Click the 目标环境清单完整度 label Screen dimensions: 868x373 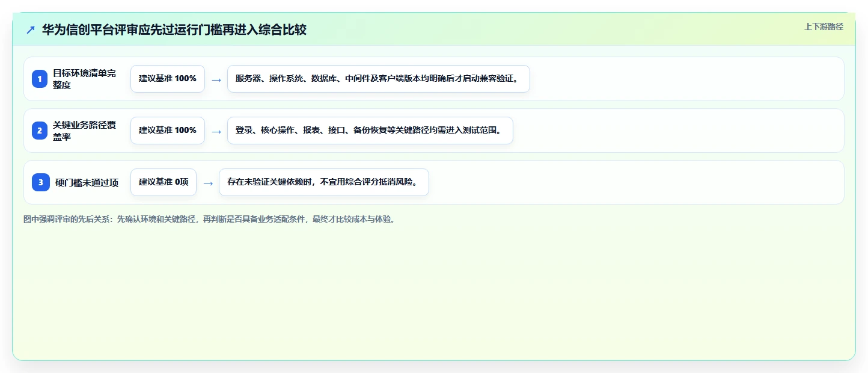point(85,79)
